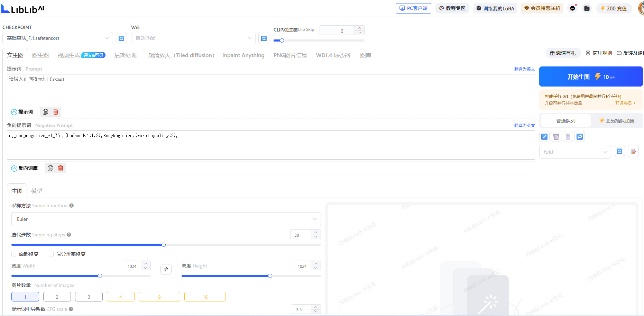Swap width and height with the swap icon
This screenshot has width=644, height=316.
pyautogui.click(x=166, y=269)
